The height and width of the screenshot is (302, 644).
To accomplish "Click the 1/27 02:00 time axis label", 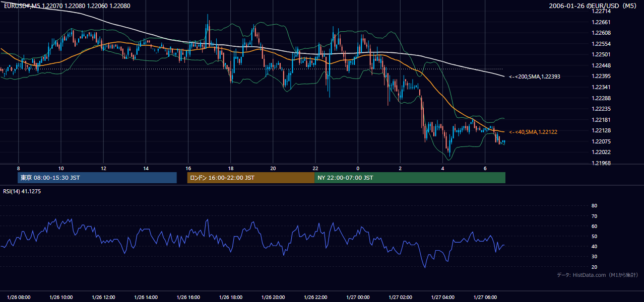I will [400, 297].
